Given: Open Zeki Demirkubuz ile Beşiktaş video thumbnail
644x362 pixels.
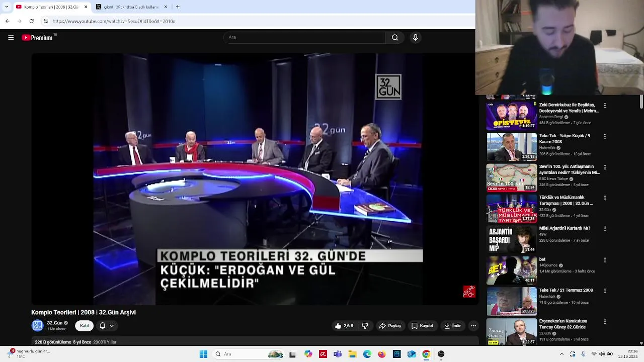Looking at the screenshot, I should (511, 116).
